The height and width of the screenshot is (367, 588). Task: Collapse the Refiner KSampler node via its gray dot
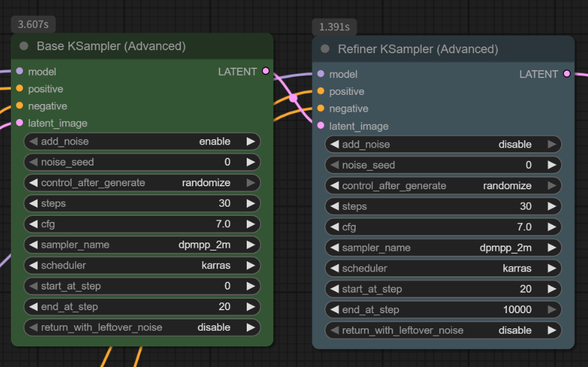tap(325, 49)
